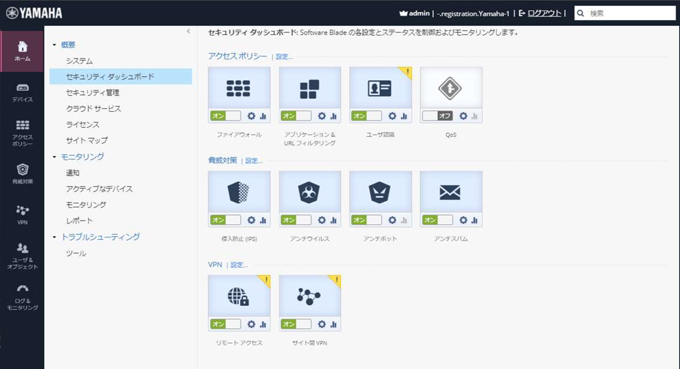
Task: Open アクセス ポリシー 設定 link
Action: point(284,57)
